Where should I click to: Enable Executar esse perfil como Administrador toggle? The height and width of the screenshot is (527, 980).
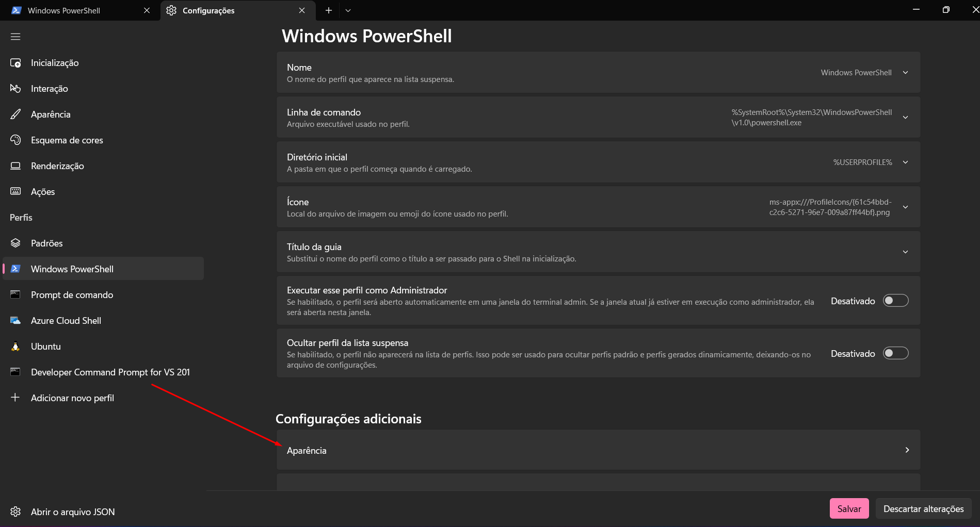point(895,301)
